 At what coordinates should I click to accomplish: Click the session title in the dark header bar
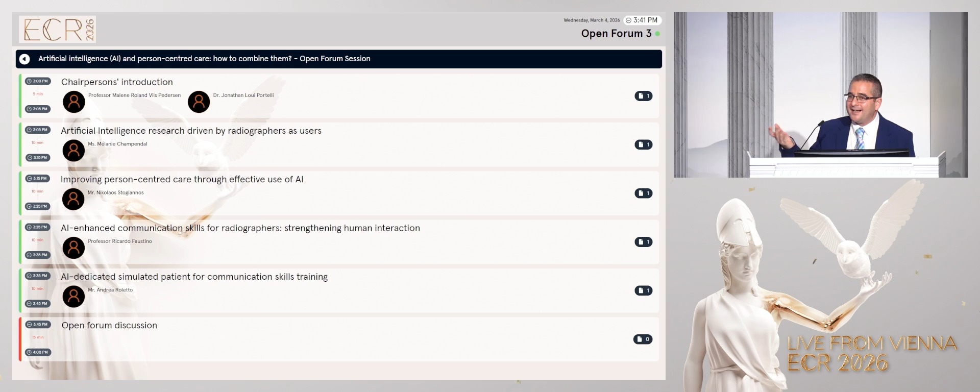[204, 59]
